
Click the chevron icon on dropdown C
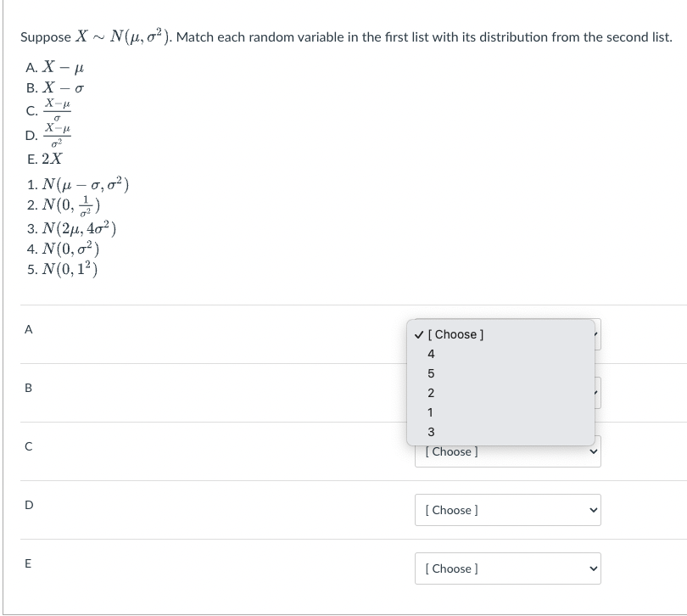(x=594, y=451)
